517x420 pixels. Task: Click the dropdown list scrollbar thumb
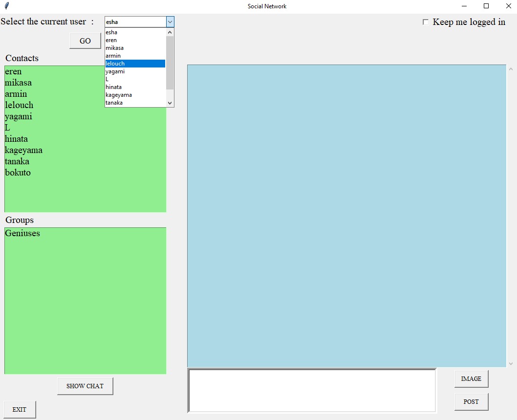170,63
